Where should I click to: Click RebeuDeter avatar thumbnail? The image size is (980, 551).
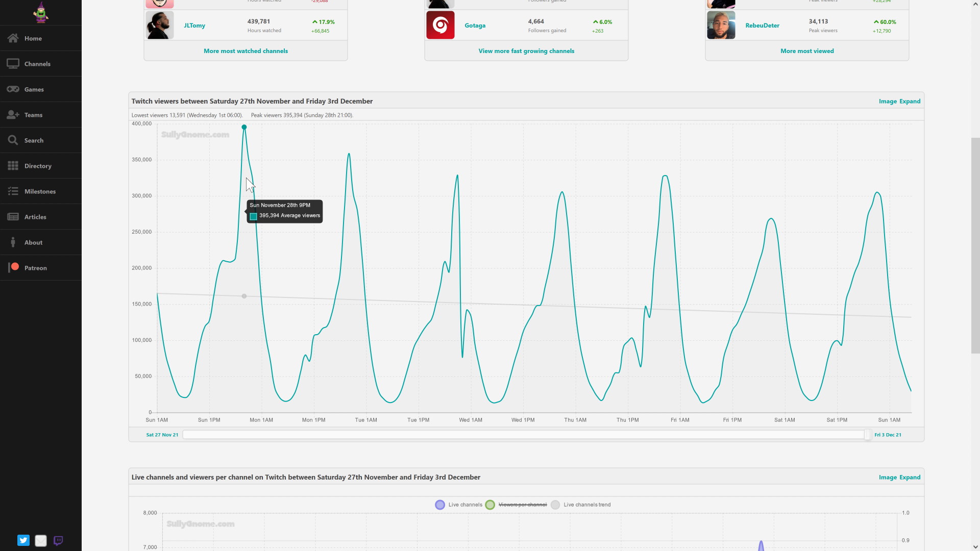721,25
